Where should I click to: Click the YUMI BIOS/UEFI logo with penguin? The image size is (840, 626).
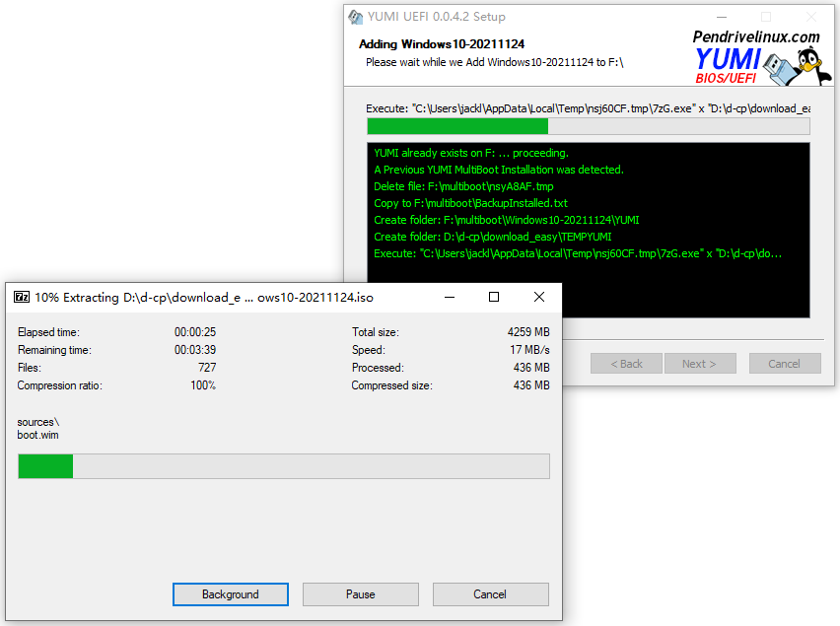coord(762,65)
